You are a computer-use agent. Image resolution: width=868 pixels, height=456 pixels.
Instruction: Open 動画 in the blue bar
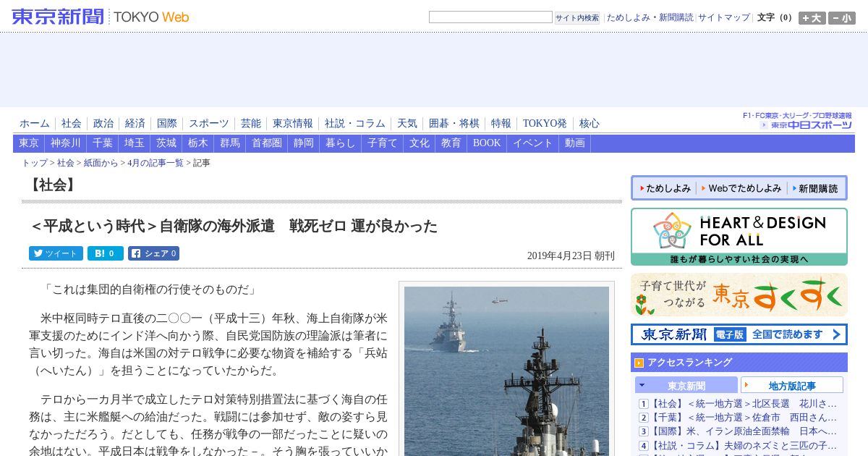[x=575, y=143]
